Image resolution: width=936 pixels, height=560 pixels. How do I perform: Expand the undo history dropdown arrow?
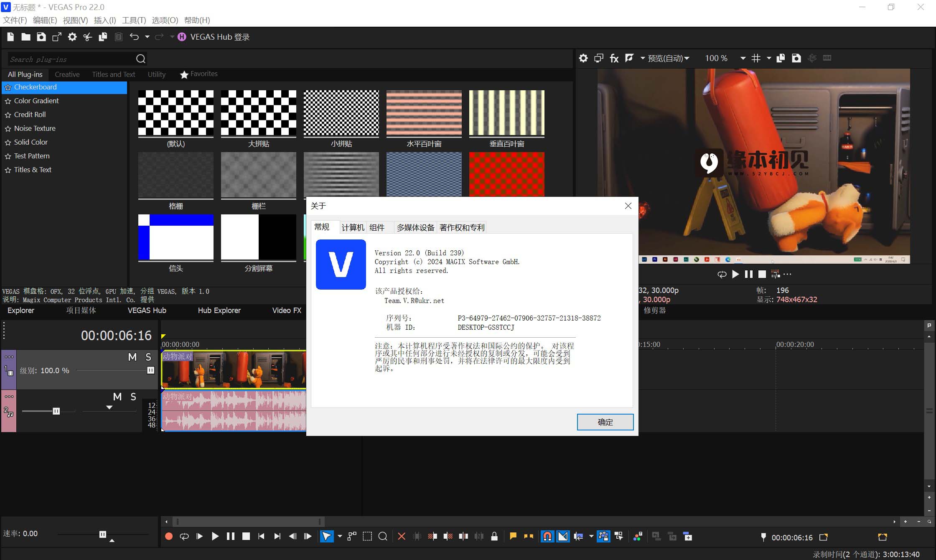pyautogui.click(x=147, y=37)
